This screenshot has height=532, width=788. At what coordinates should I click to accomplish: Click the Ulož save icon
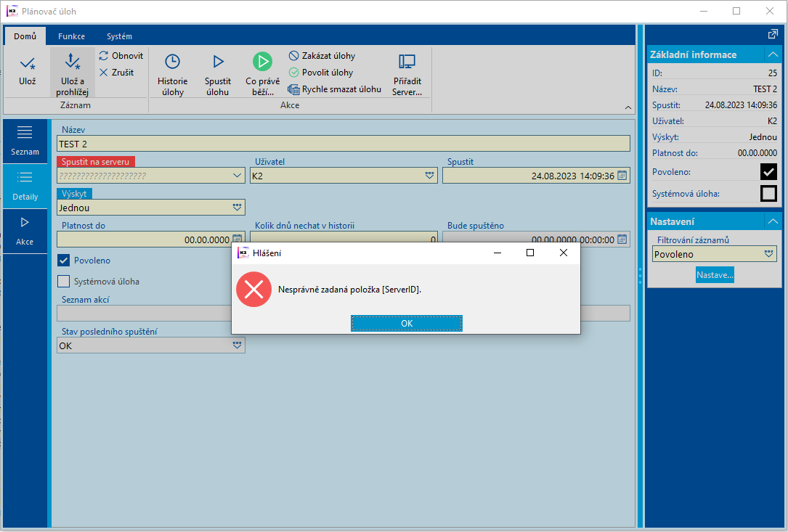(x=27, y=64)
